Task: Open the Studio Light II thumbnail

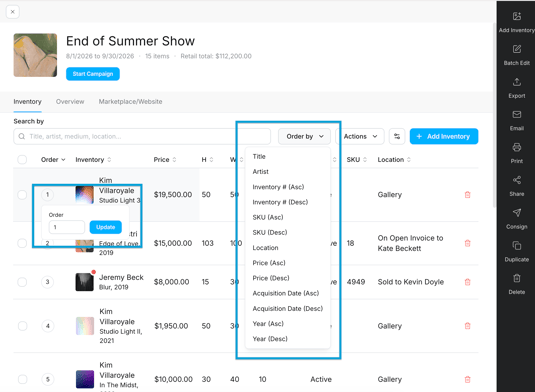Action: point(85,326)
